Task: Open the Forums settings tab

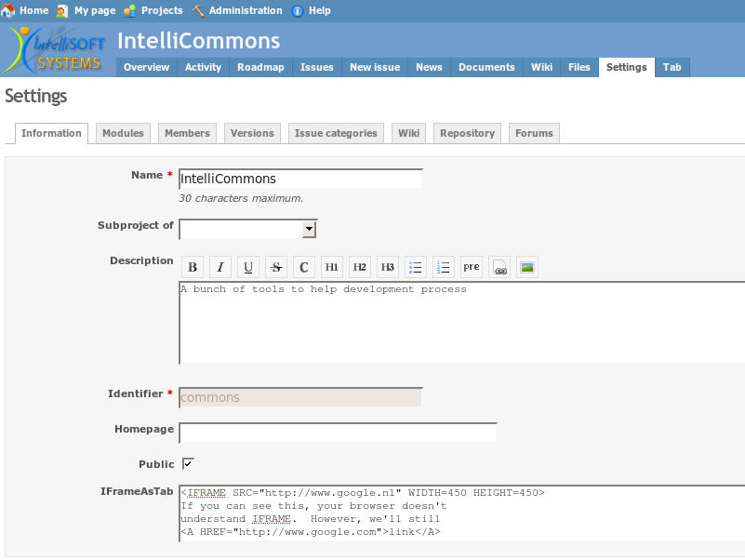Action: click(x=534, y=134)
